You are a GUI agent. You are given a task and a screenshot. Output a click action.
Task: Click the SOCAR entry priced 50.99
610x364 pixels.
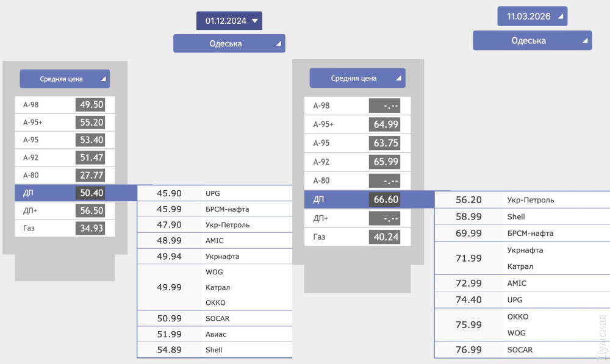point(213,319)
